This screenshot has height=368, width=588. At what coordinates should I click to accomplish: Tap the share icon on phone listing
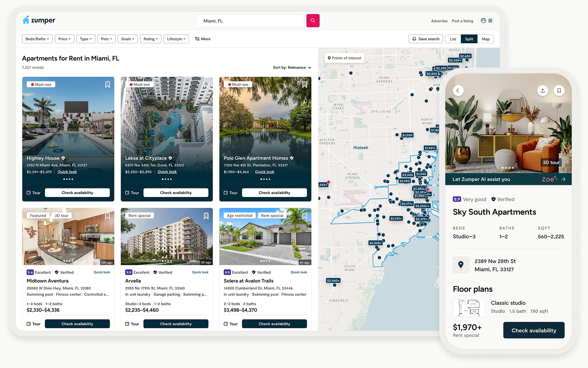click(543, 91)
